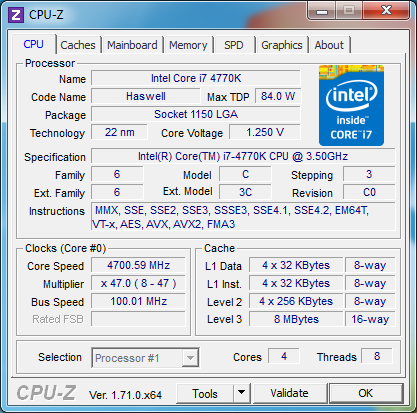Minimize the CPU-Z window
Screen dimensions: 417x413
tap(322, 11)
